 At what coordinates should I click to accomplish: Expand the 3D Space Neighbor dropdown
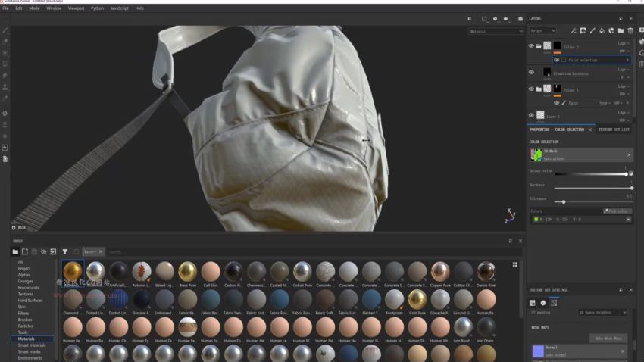[603, 312]
